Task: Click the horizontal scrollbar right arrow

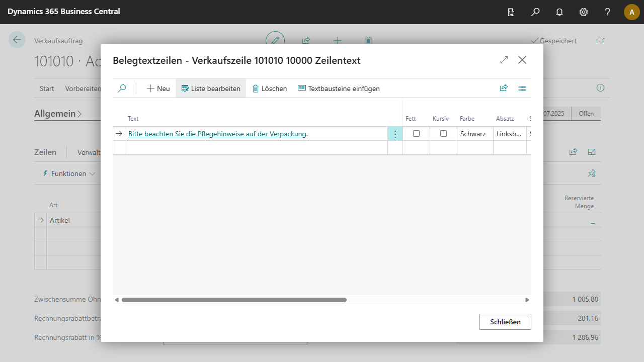Action: (527, 300)
